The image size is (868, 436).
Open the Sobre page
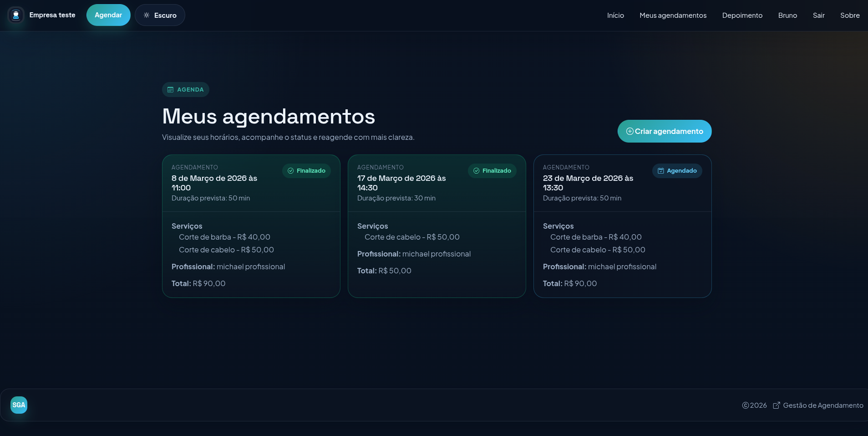849,15
